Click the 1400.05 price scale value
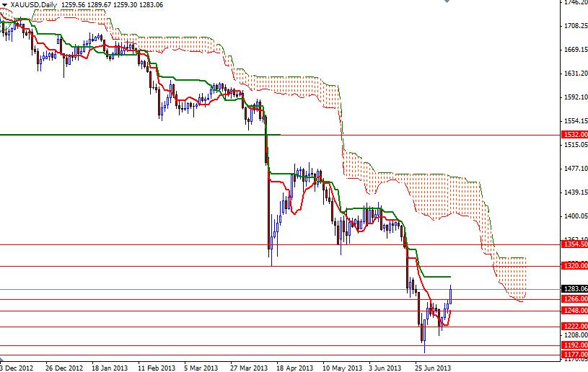The width and height of the screenshot is (588, 372). pyautogui.click(x=576, y=216)
